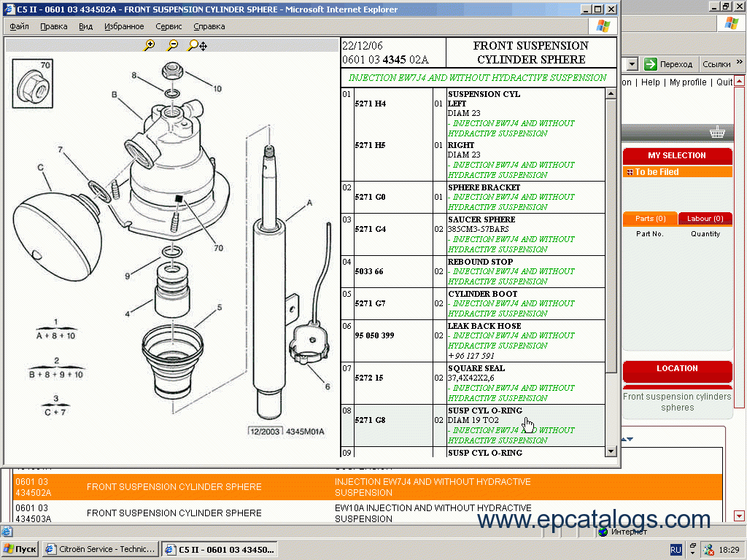The image size is (747, 560).
Task: Select part number 5033 66
Action: [x=368, y=271]
